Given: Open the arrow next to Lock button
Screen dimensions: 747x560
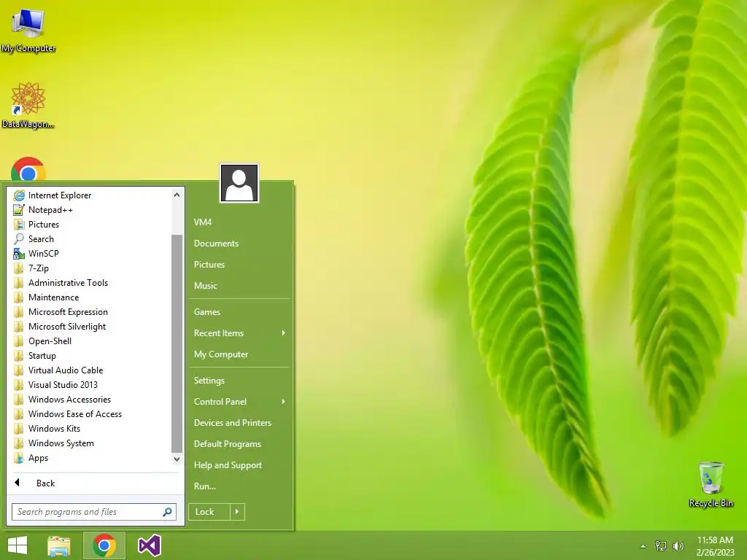Looking at the screenshot, I should 237,512.
